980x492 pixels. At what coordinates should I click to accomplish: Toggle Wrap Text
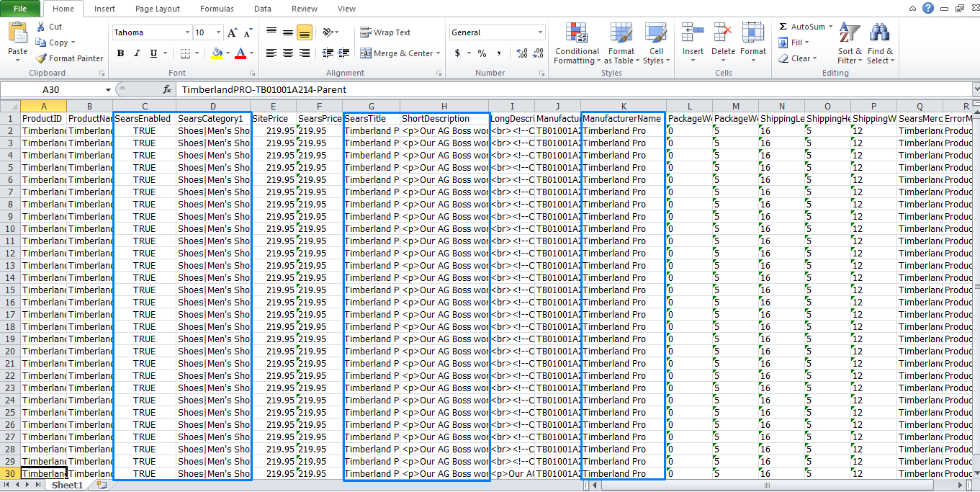point(385,32)
